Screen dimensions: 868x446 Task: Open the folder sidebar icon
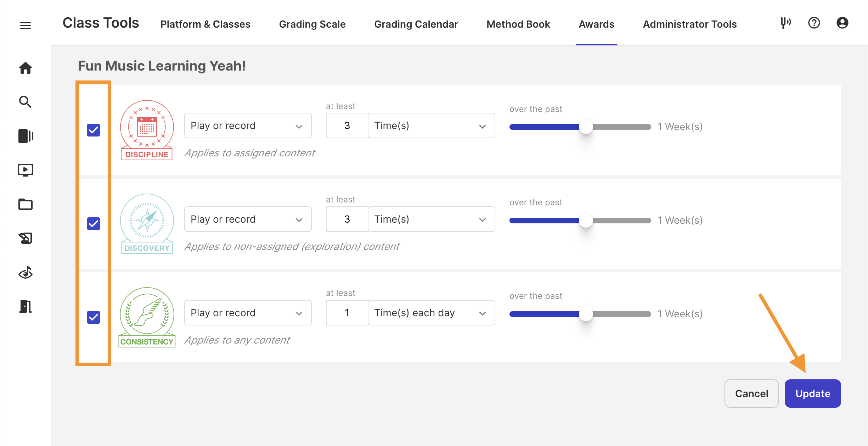click(x=26, y=204)
